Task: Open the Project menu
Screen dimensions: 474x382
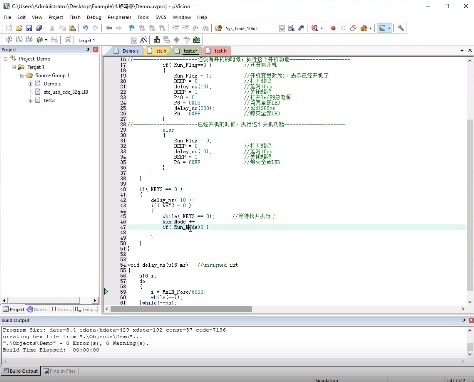Action: point(56,17)
